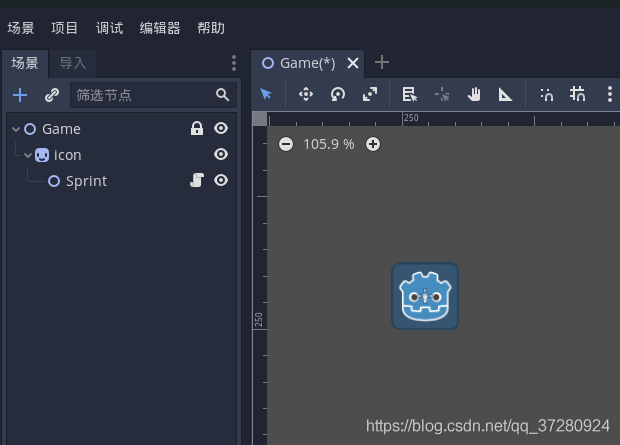The width and height of the screenshot is (620, 445).
Task: Switch to the 导入 dock tab
Action: click(73, 63)
